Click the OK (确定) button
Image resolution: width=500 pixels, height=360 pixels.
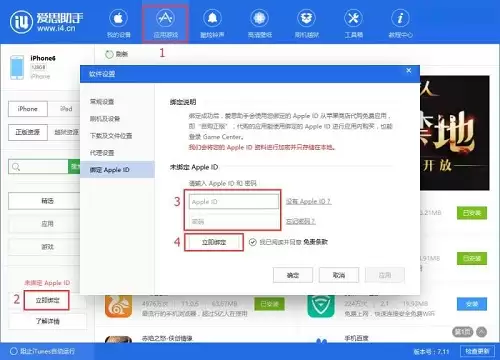point(293,275)
